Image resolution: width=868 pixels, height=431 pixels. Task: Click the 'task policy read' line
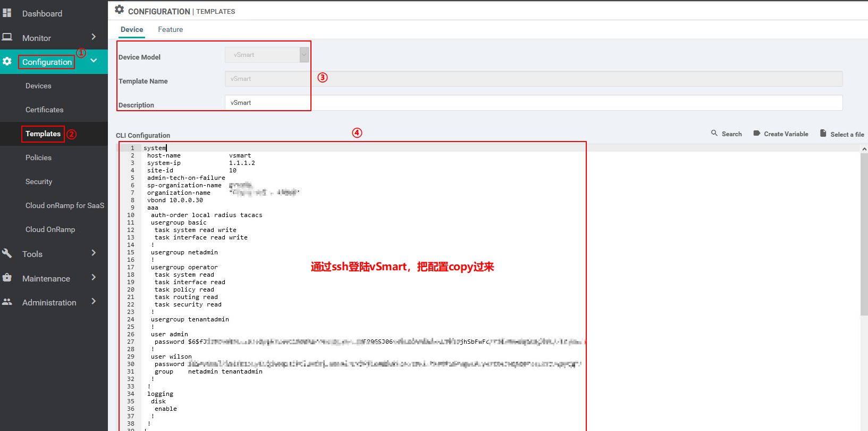tap(184, 289)
